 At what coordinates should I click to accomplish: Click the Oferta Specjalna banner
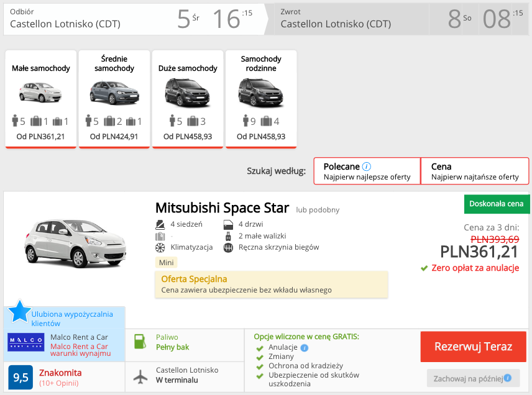272,284
